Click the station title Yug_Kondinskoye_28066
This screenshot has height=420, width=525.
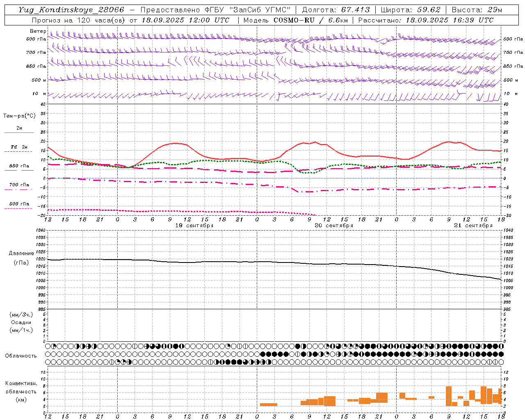(71, 10)
